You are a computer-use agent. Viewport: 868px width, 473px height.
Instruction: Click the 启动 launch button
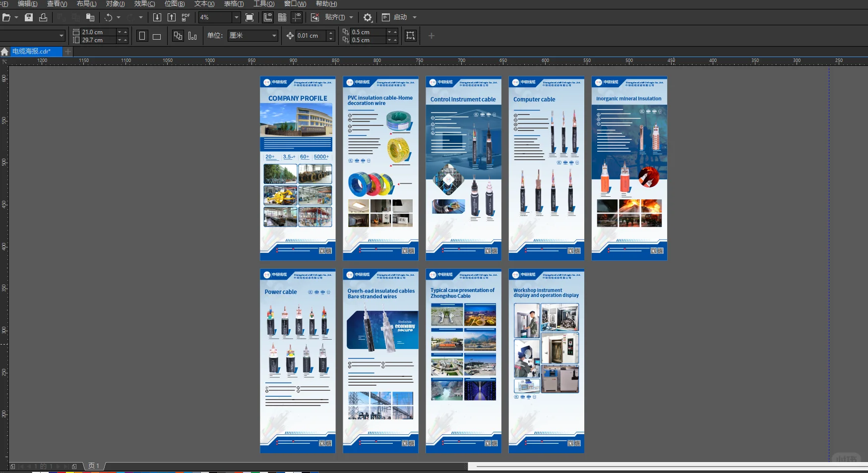click(x=400, y=17)
